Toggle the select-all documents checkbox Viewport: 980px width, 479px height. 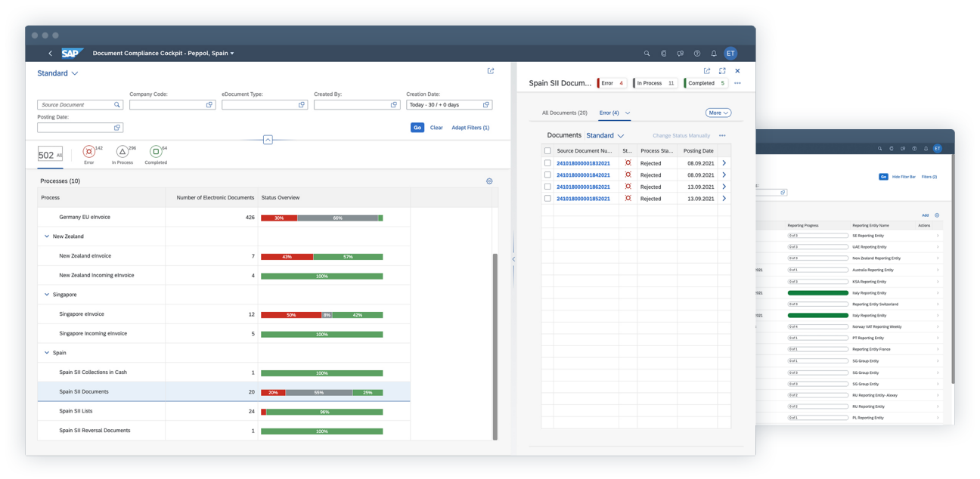pos(547,151)
